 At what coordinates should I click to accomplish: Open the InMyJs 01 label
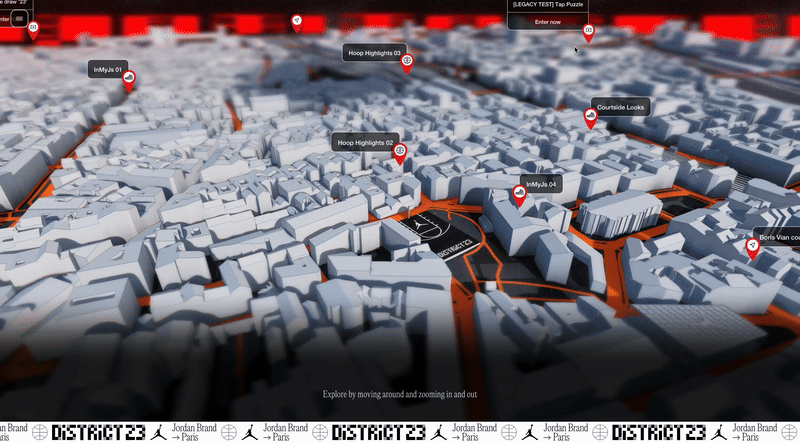108,69
